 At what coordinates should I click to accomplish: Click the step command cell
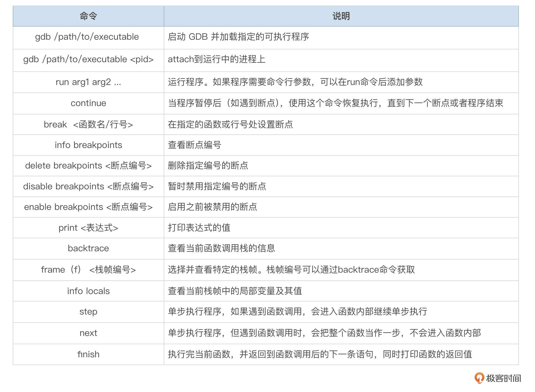coord(88,311)
